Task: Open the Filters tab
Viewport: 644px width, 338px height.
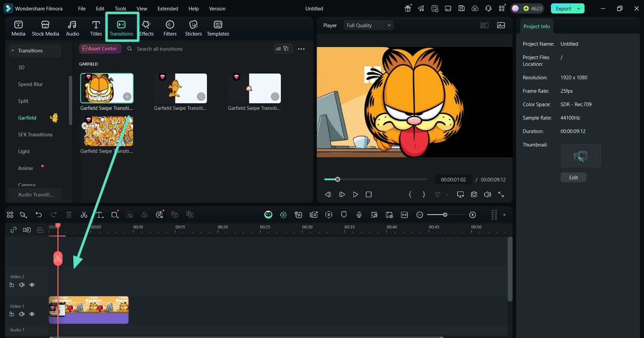Action: pos(170,28)
